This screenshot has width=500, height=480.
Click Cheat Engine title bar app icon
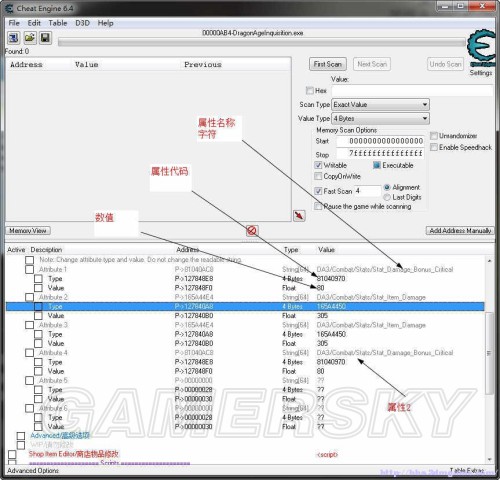[x=9, y=8]
